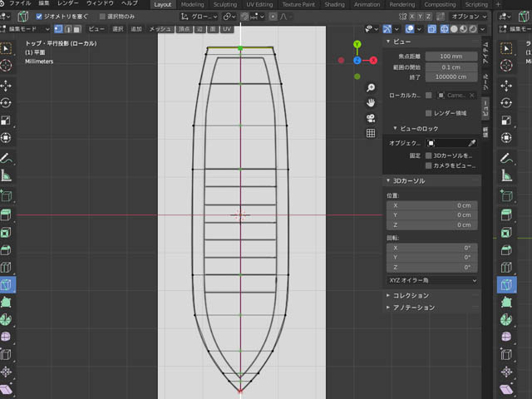
Task: Toggle viewport gizmos button
Action: (x=387, y=29)
